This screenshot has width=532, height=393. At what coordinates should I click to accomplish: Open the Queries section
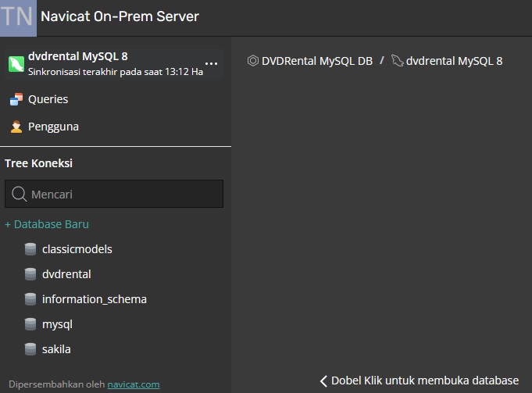(x=48, y=99)
